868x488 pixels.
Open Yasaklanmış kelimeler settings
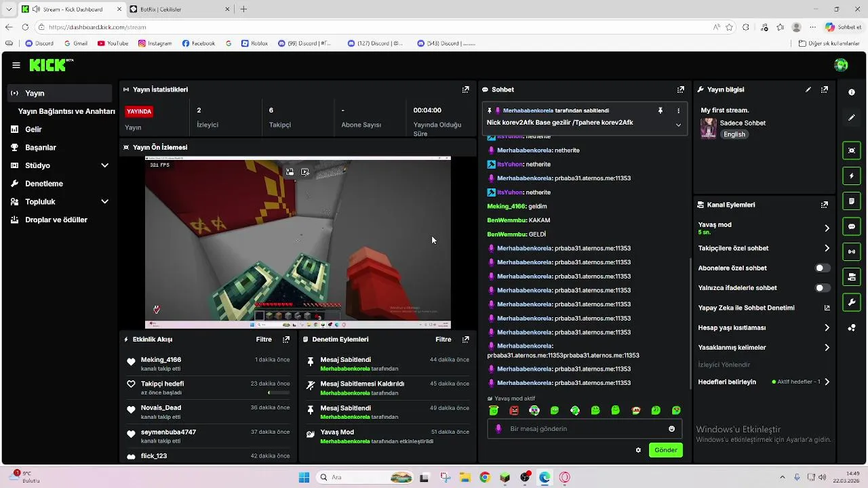coord(764,348)
